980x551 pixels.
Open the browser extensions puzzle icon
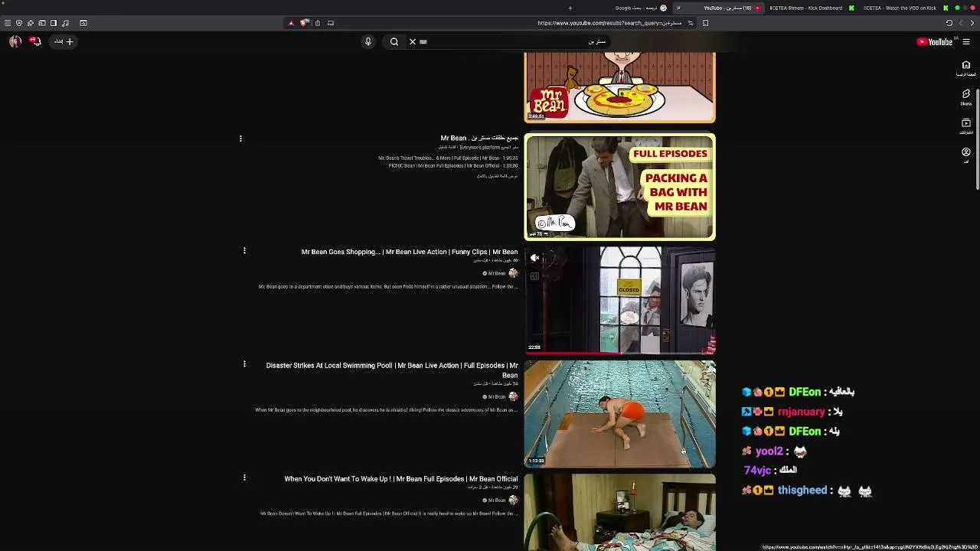(31, 23)
